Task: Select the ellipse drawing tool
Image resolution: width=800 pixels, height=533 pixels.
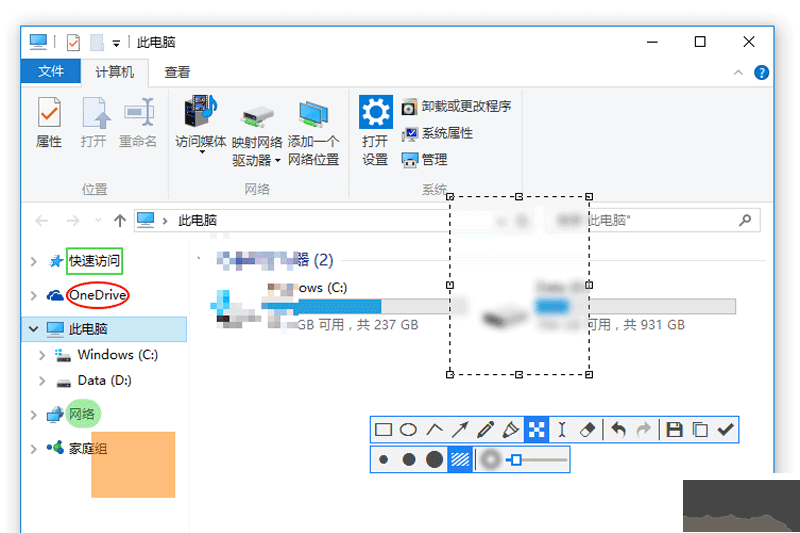Action: point(408,430)
